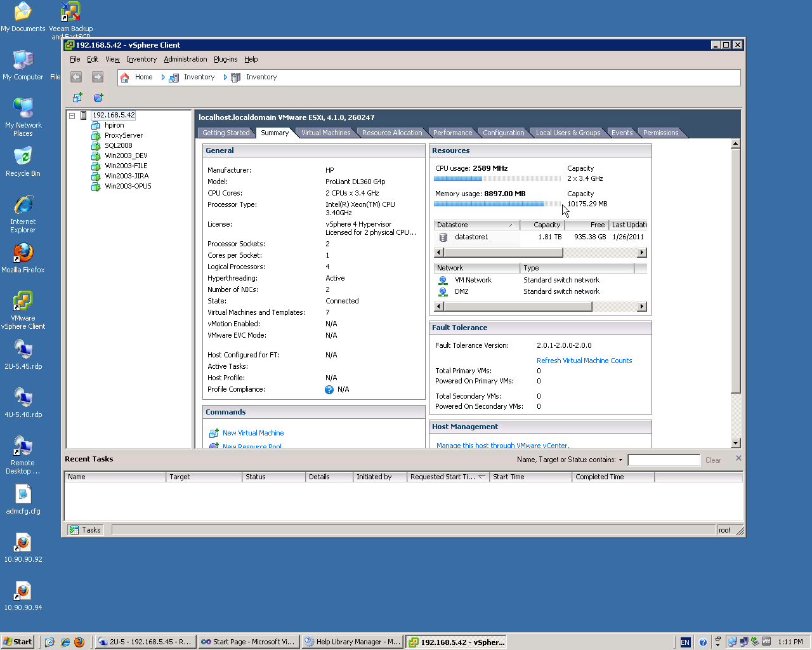Image resolution: width=812 pixels, height=650 pixels.
Task: Sort tasks by Requested Start Time column
Action: [448, 477]
